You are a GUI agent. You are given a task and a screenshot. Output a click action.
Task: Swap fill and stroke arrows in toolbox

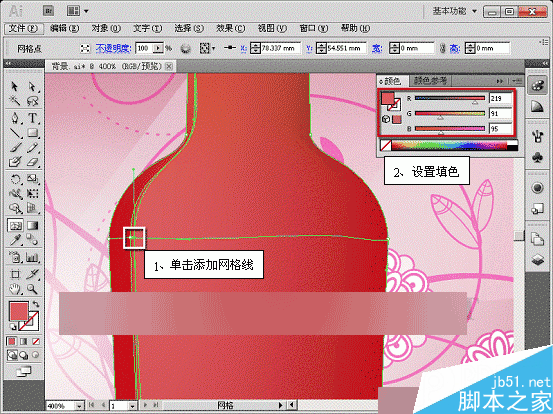point(36,304)
